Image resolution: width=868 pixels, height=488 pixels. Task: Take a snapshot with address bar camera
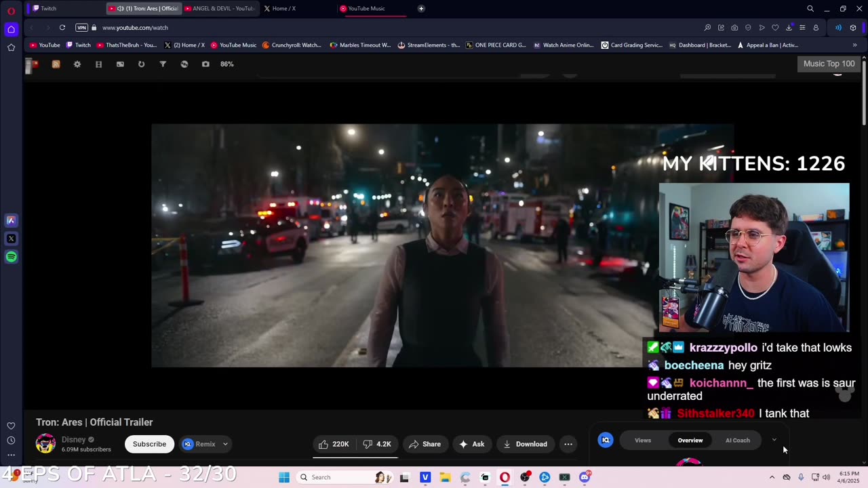(x=734, y=28)
